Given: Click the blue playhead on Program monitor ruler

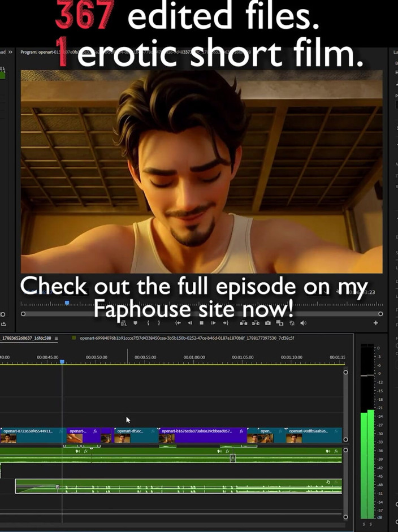Looking at the screenshot, I should click(67, 302).
